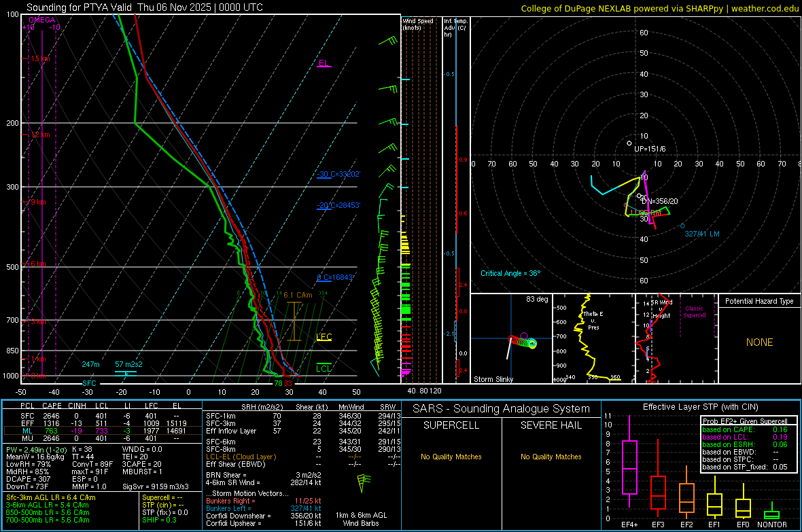Select the EFF parcel row label
Viewport: 802px width, 532px height.
[27, 423]
